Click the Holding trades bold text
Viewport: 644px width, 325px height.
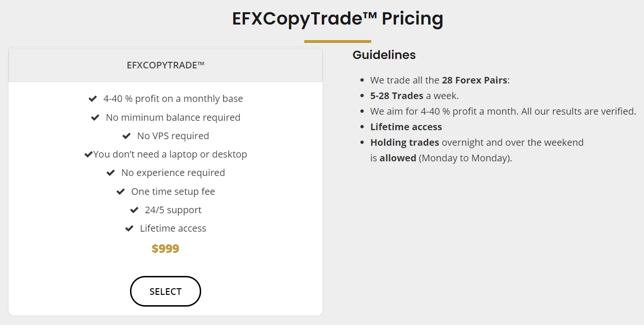(405, 142)
